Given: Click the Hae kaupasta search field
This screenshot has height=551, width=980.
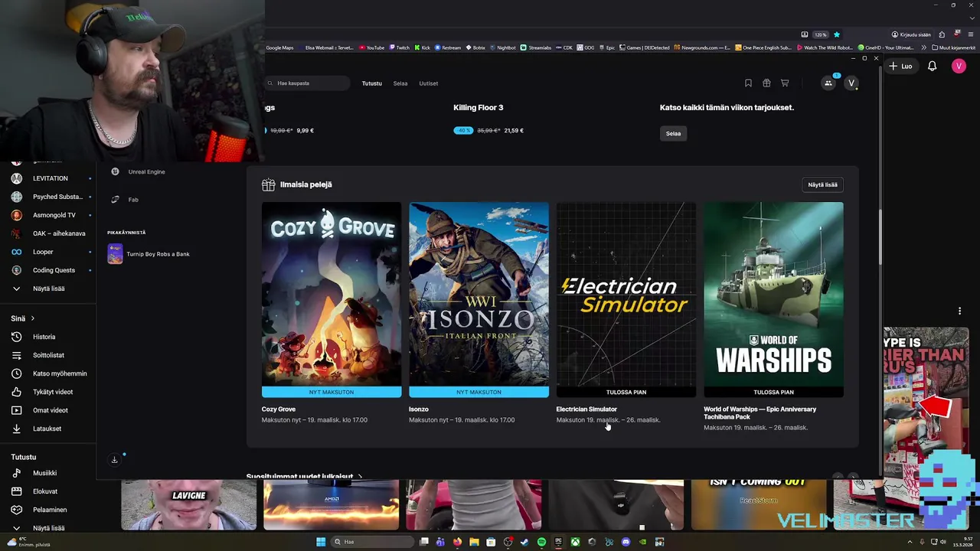Looking at the screenshot, I should (x=308, y=83).
